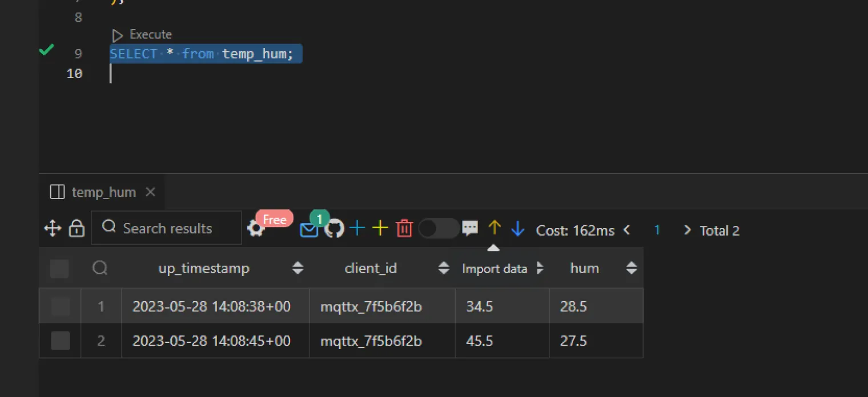Screen dimensions: 868x397
Task: Check the select-all header checkbox
Action: tap(59, 269)
